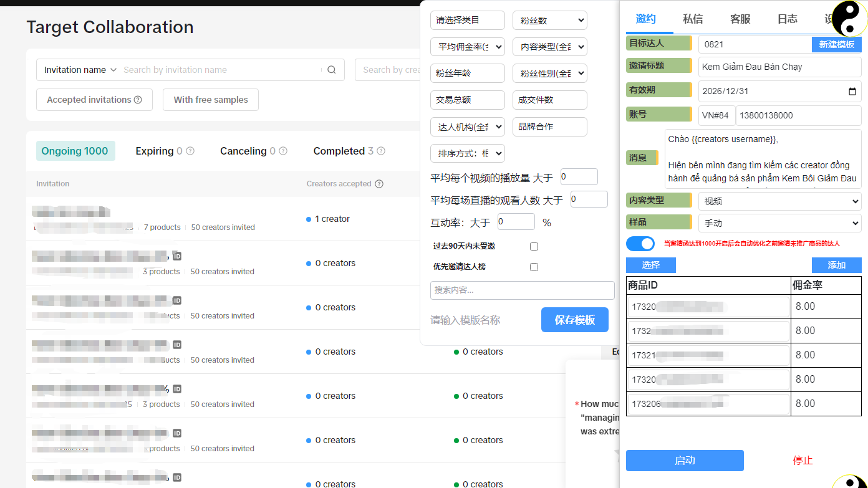Check the 过去90天内未受邀 checkbox
Viewport: 868px width, 488px height.
(534, 246)
